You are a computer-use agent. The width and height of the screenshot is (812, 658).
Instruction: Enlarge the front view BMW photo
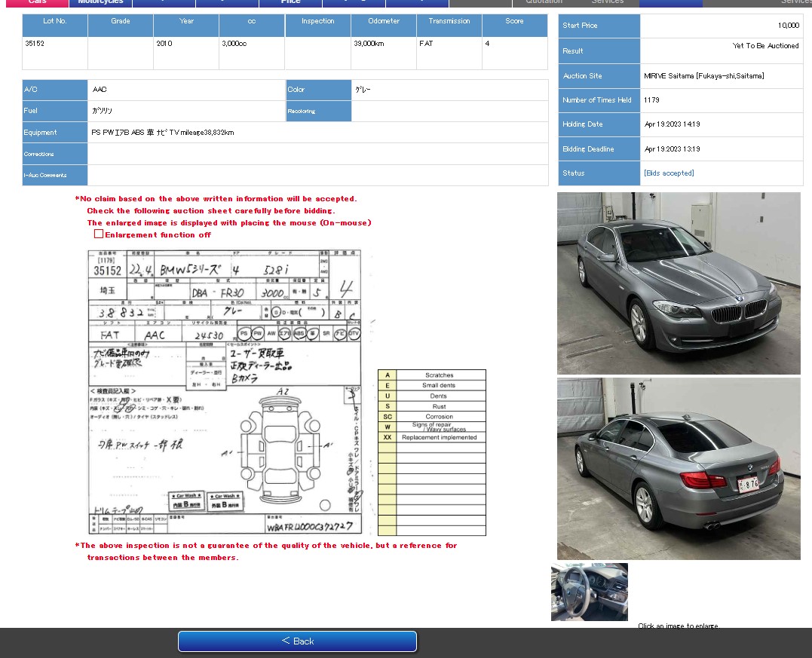pyautogui.click(x=679, y=283)
